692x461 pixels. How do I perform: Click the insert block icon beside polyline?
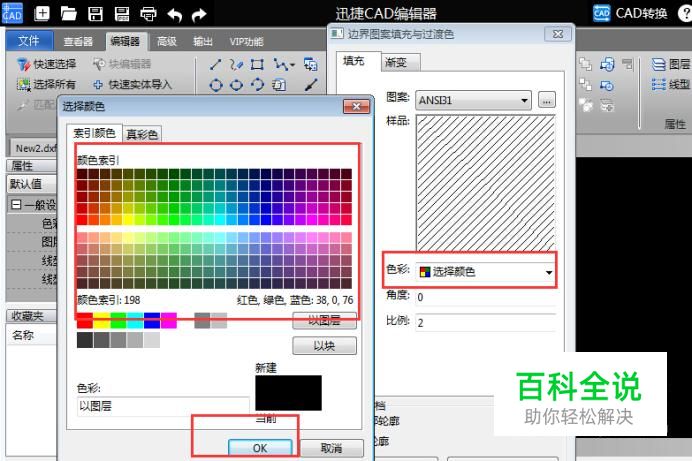[x=311, y=65]
